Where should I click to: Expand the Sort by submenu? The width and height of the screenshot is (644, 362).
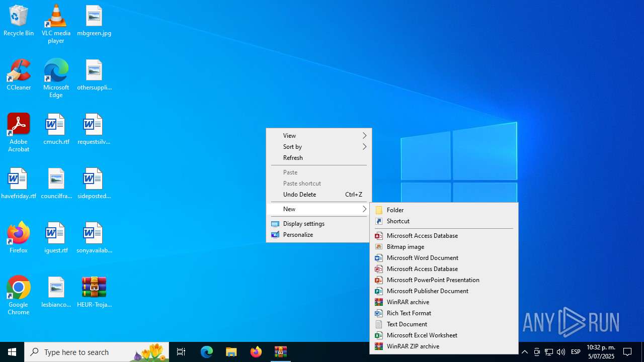click(x=319, y=147)
